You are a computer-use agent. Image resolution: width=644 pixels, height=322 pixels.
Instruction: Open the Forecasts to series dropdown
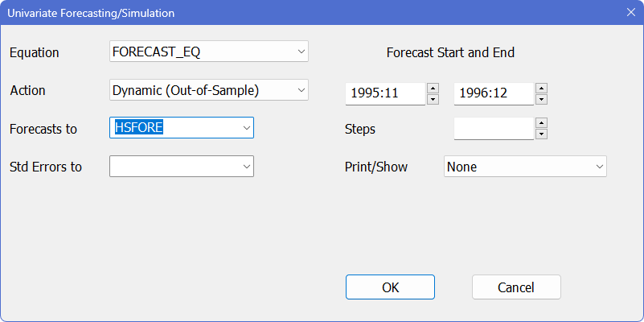[245, 128]
